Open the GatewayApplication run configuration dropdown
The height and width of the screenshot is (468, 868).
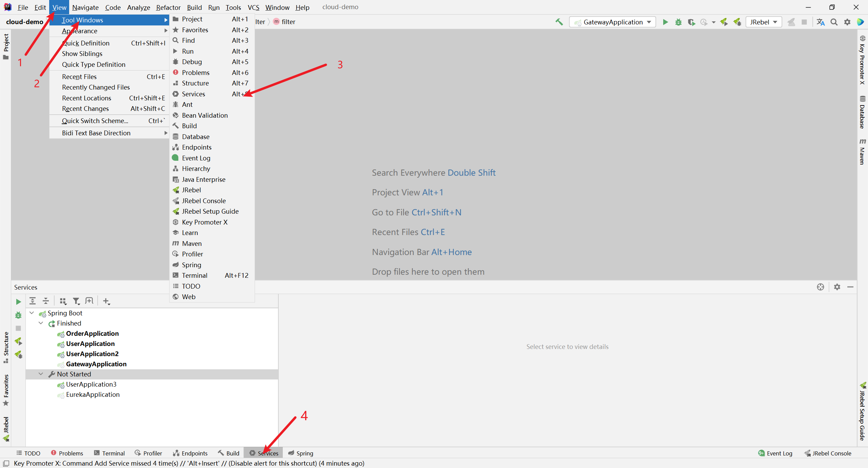click(x=613, y=22)
